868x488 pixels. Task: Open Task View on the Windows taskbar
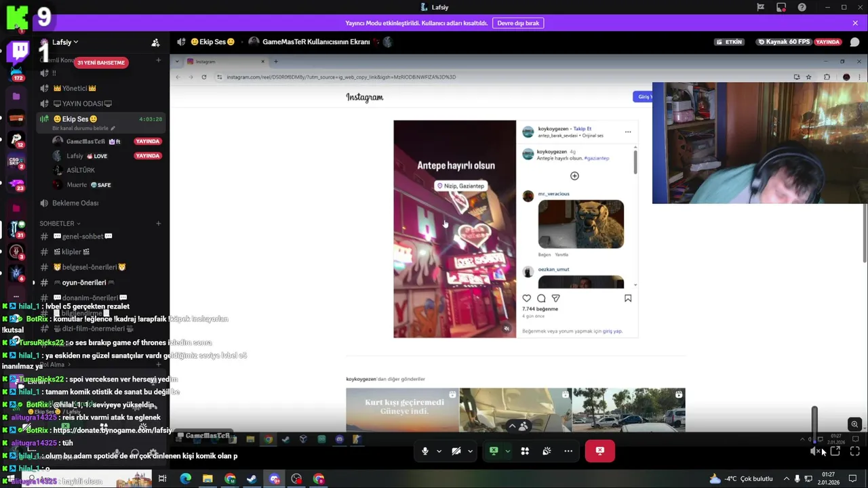(x=162, y=479)
